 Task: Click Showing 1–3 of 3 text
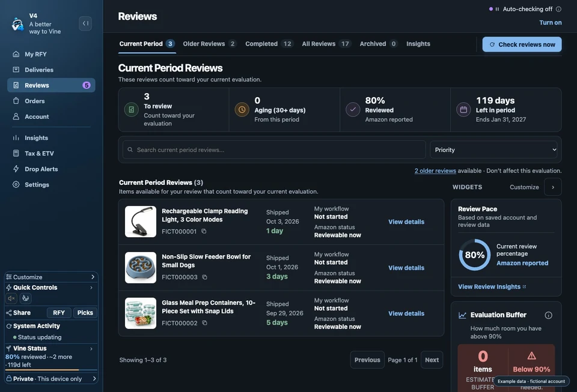(x=143, y=360)
